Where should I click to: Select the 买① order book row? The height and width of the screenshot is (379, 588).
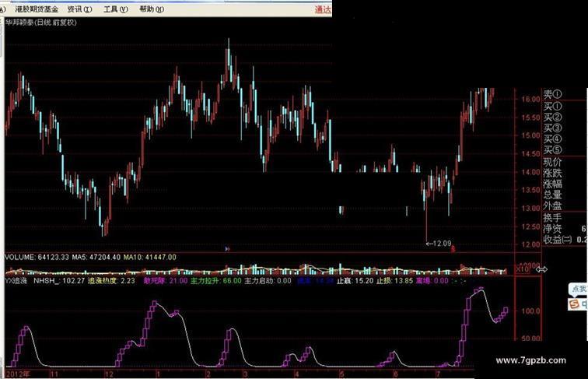(x=553, y=106)
